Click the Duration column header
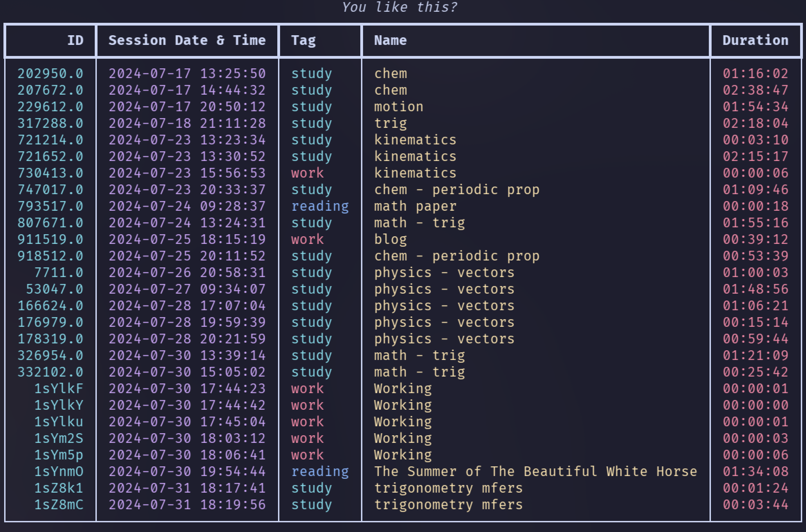 [756, 40]
